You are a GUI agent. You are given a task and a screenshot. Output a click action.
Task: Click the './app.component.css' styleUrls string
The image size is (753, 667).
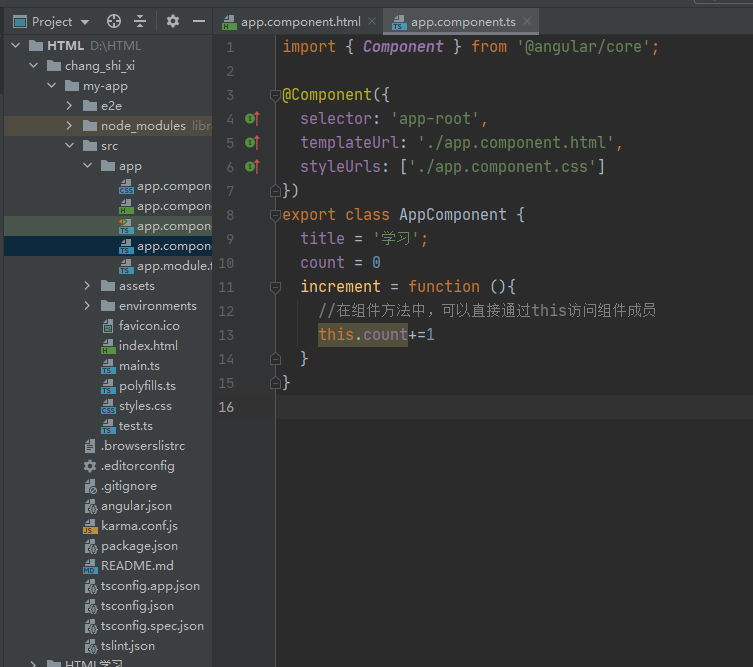(502, 167)
